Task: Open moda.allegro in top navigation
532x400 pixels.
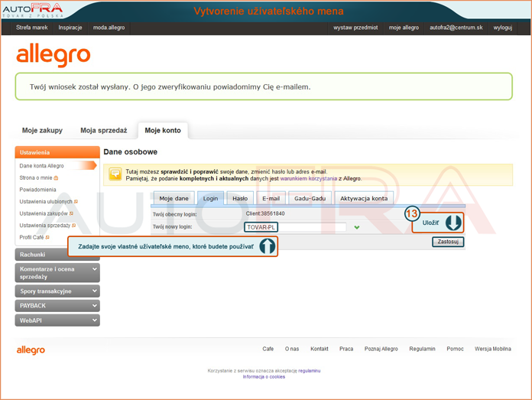Action: click(x=109, y=28)
